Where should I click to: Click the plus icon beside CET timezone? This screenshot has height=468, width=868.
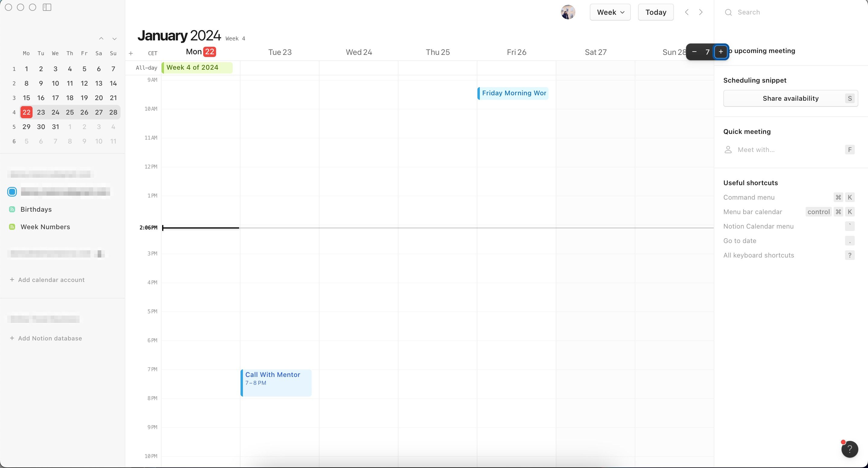[131, 53]
